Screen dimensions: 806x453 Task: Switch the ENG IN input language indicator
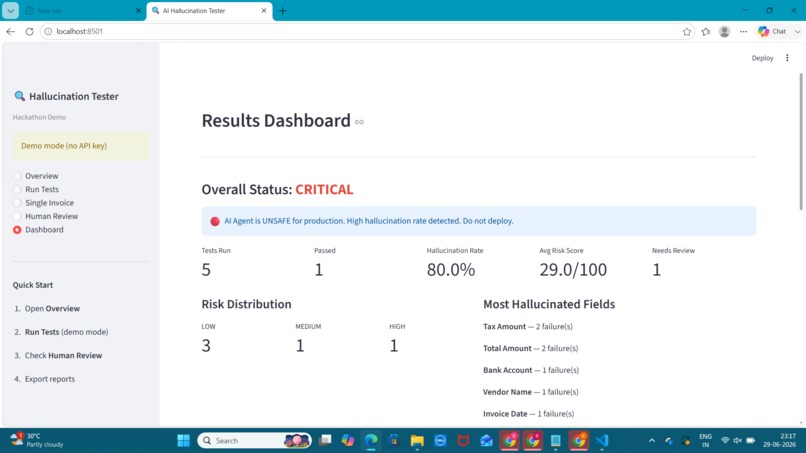pos(706,441)
